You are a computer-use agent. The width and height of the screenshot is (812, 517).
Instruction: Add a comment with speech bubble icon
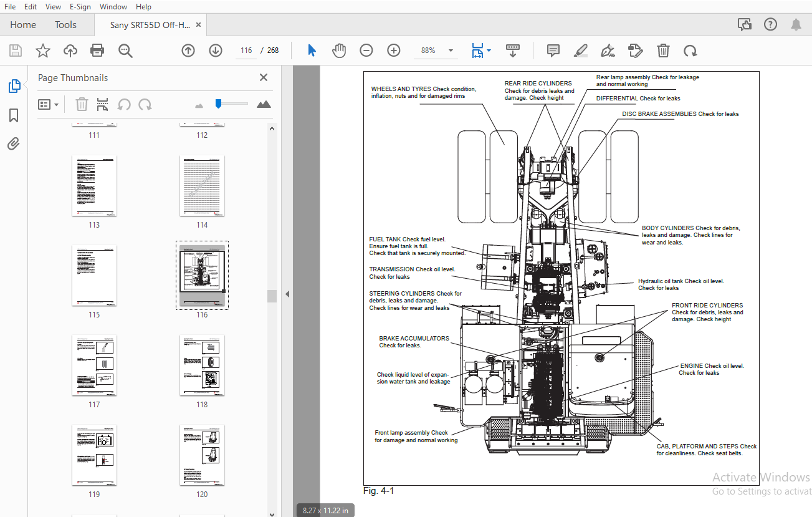pyautogui.click(x=553, y=51)
